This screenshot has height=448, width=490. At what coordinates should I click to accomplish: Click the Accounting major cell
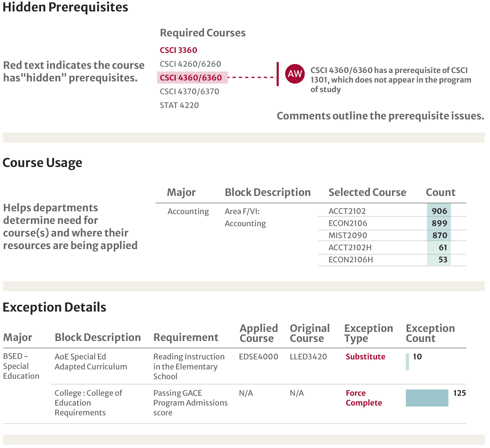[x=188, y=211]
